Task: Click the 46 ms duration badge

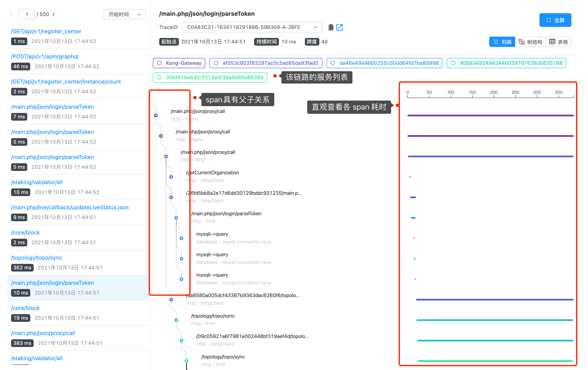Action: coord(20,66)
